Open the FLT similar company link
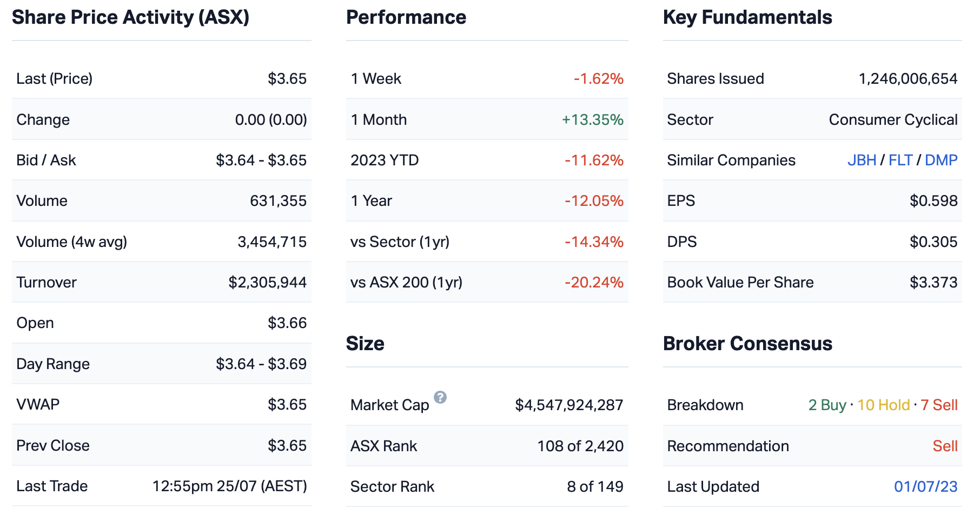Screen dimensions: 980x522 (x=900, y=160)
